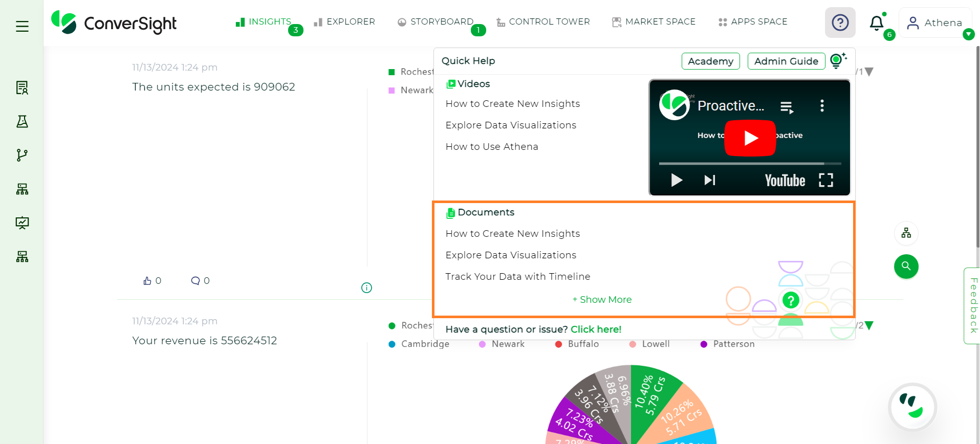This screenshot has width=980, height=444.
Task: Open the hamburger menu
Action: 22,26
